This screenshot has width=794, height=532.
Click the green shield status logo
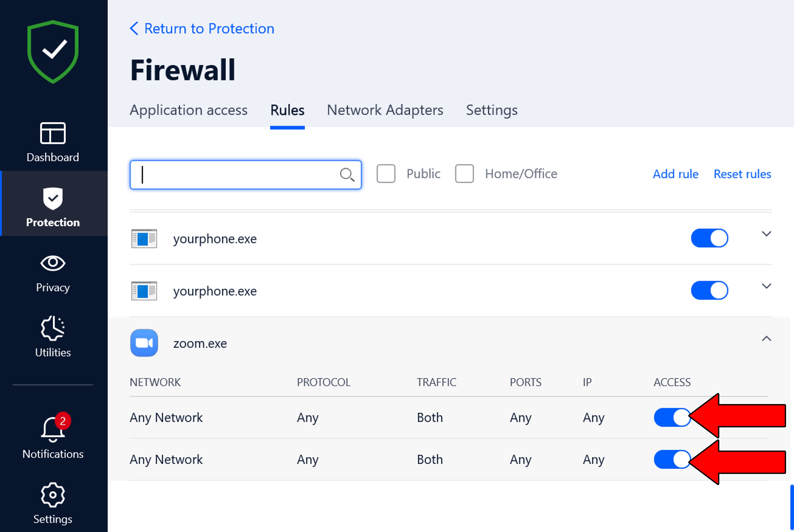pyautogui.click(x=53, y=52)
